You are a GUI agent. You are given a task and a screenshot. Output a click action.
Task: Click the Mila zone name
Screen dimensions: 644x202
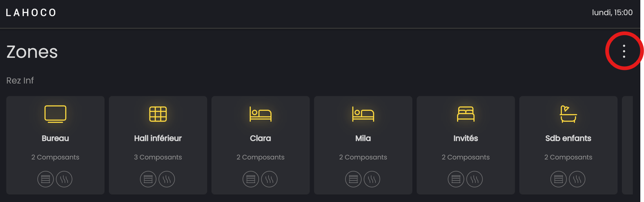click(x=363, y=139)
